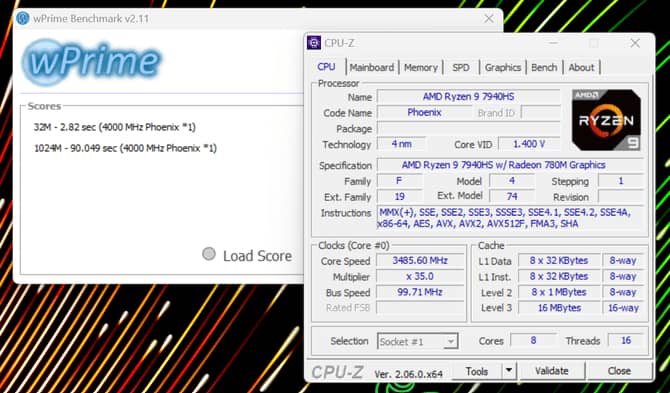Open the Socket #1 selection dropdown
670x393 pixels.
pyautogui.click(x=417, y=341)
